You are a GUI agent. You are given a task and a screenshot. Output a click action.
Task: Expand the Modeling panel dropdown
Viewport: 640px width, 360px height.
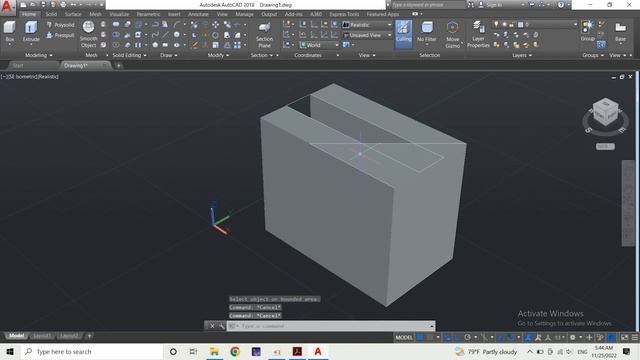point(39,55)
